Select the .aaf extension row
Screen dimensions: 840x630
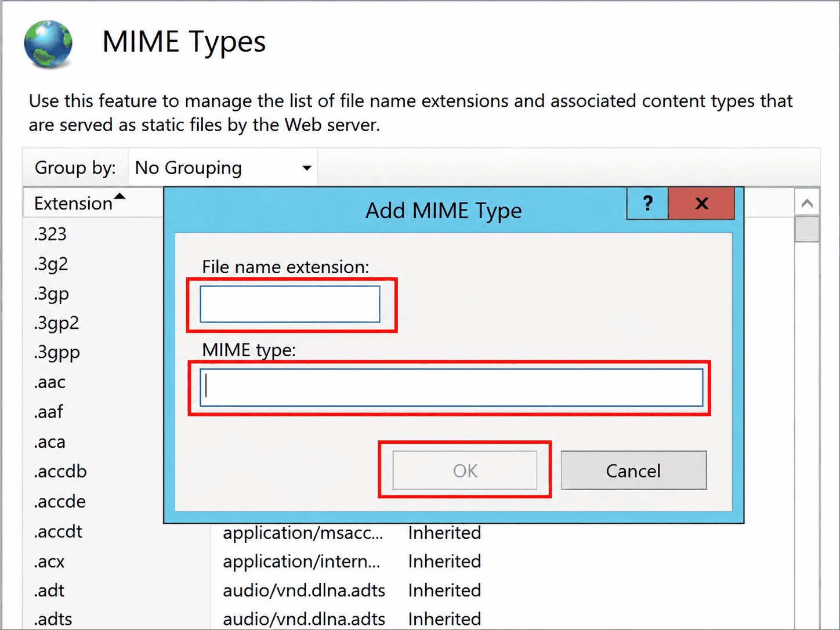tap(48, 412)
